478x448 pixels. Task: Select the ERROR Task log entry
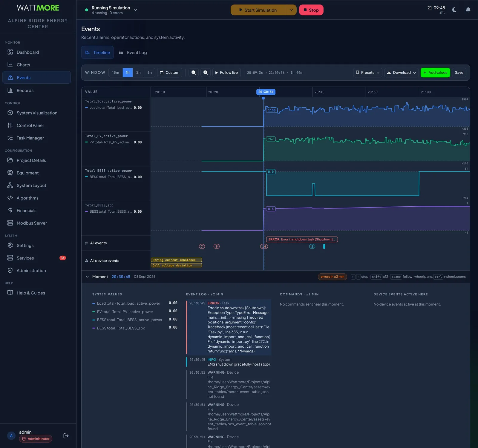[229, 327]
